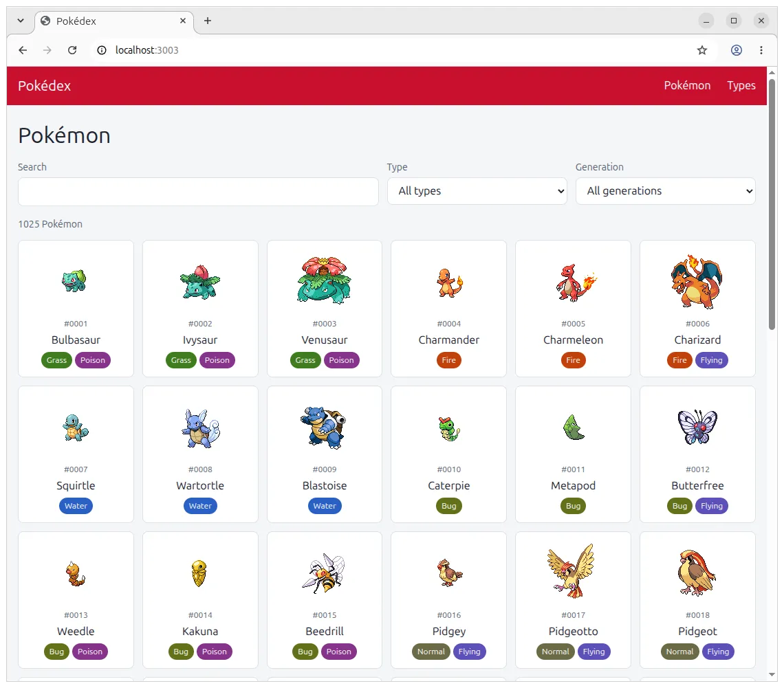The width and height of the screenshot is (784, 688).
Task: Select the Pokédex tab
Action: pyautogui.click(x=114, y=21)
